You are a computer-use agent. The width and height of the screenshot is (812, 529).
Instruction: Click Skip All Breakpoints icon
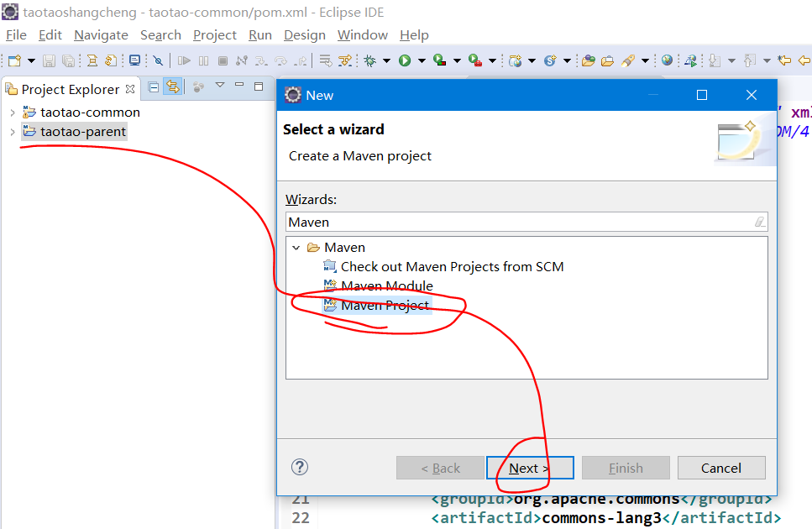[159, 60]
